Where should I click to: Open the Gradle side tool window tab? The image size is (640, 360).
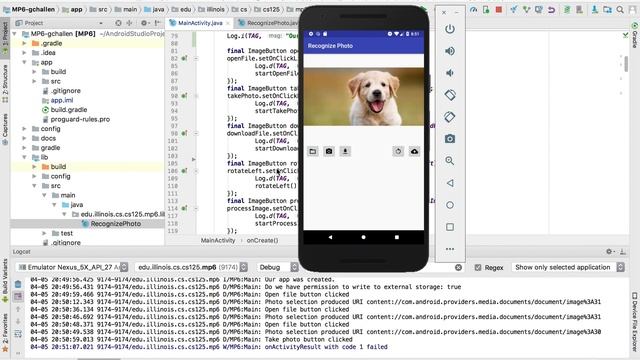pos(635,36)
